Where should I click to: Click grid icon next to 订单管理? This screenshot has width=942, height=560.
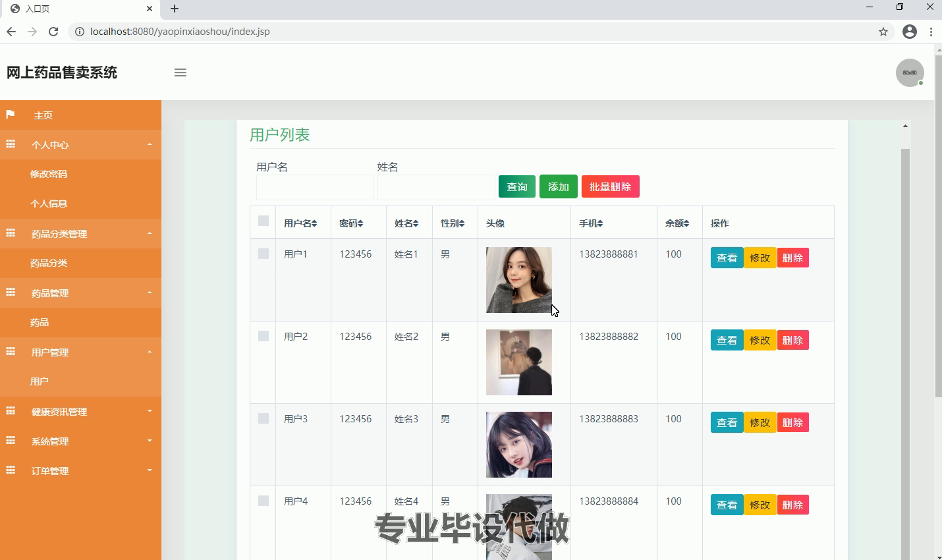tap(11, 470)
